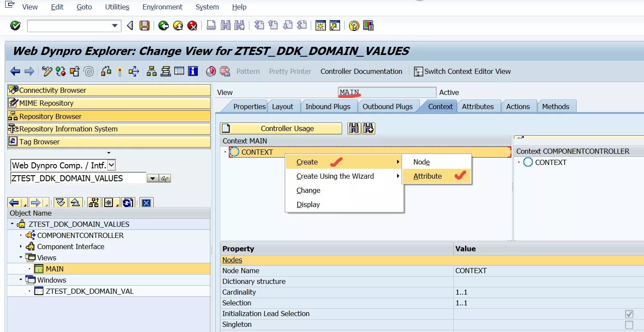Switch to the Layout tab

pyautogui.click(x=284, y=106)
